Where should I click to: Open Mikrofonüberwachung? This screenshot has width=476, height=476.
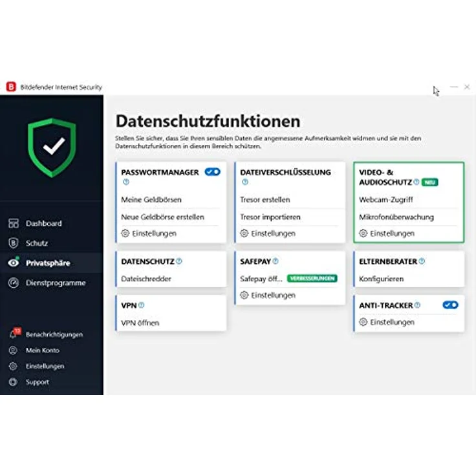pos(396,217)
